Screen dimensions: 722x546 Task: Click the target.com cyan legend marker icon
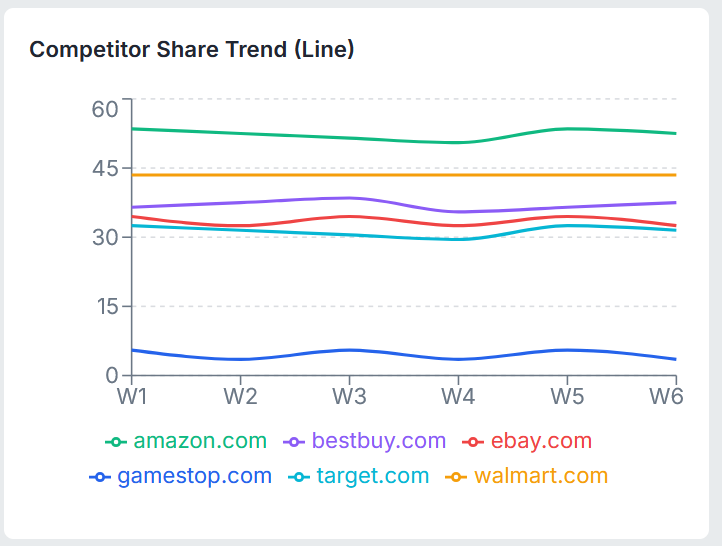coord(299,476)
